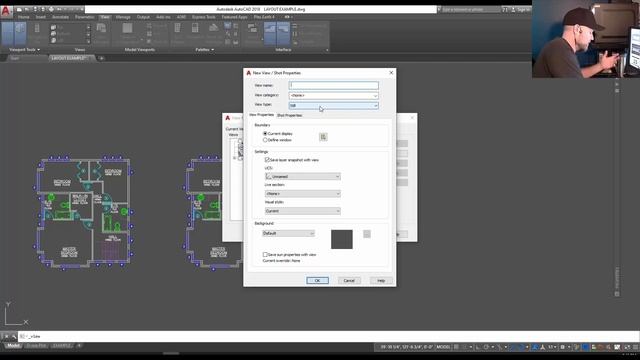Open the Visual style dropdown showing Current
This screenshot has width=640, height=360.
(x=302, y=211)
